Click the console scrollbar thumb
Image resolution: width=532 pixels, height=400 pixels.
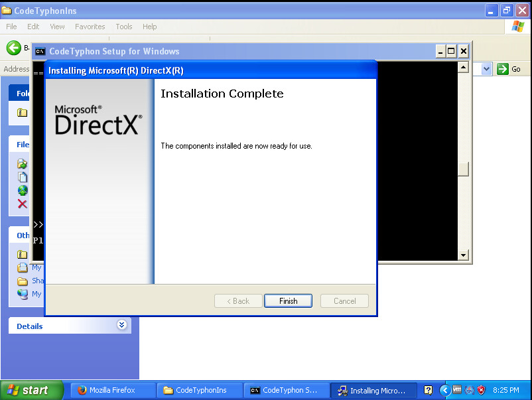point(463,169)
